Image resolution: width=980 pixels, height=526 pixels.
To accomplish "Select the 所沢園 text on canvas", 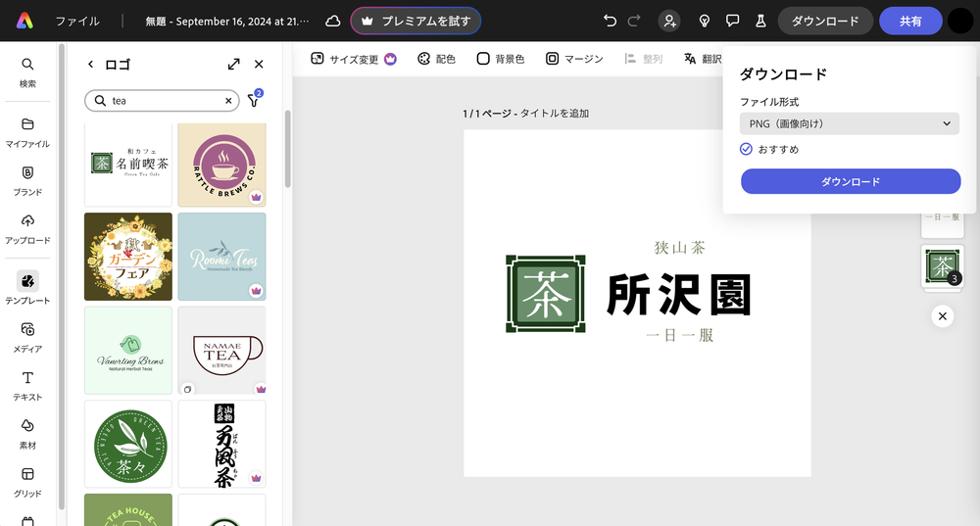I will pyautogui.click(x=679, y=294).
